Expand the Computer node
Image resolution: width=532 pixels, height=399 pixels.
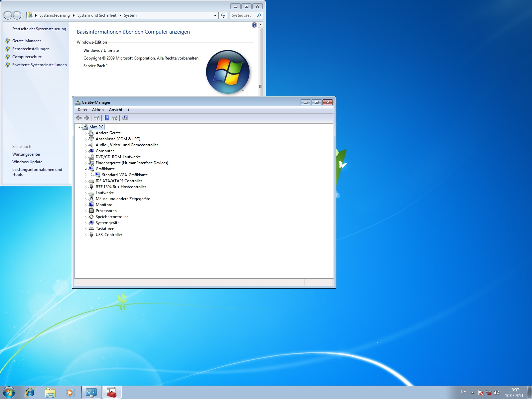click(85, 151)
